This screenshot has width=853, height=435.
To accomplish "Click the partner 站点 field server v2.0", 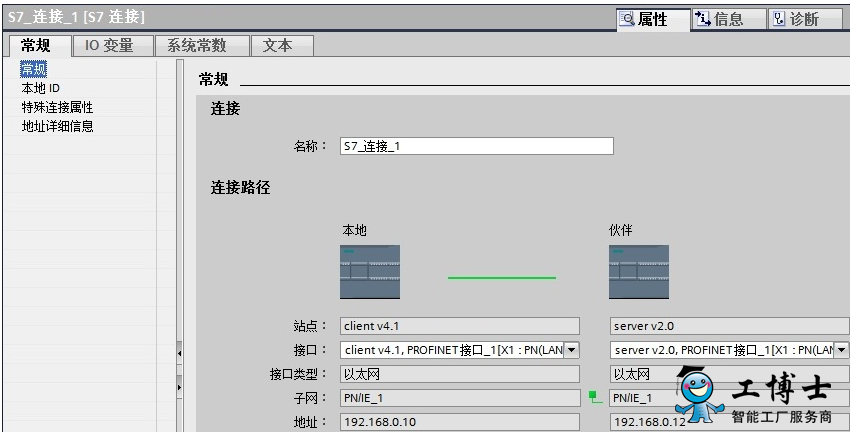I will pos(730,326).
